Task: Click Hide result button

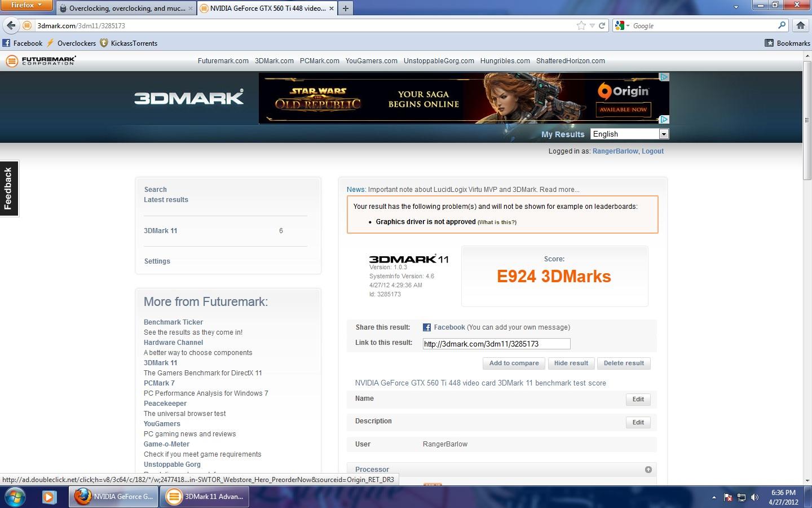Action: click(571, 363)
